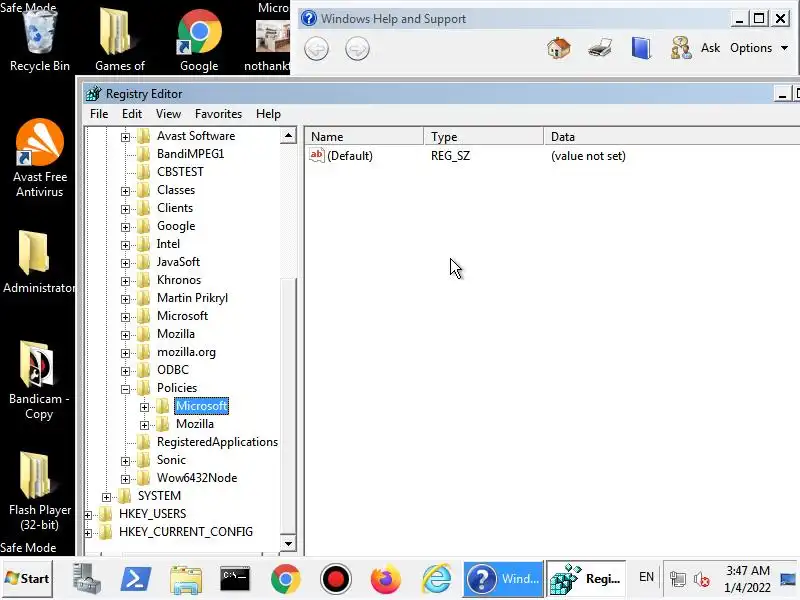Open the Edit menu in Registry Editor

click(x=132, y=114)
